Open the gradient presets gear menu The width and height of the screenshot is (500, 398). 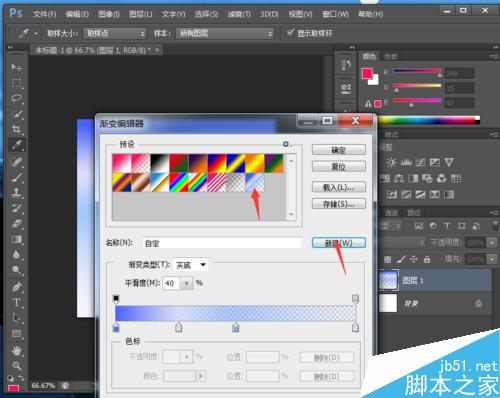coord(286,144)
